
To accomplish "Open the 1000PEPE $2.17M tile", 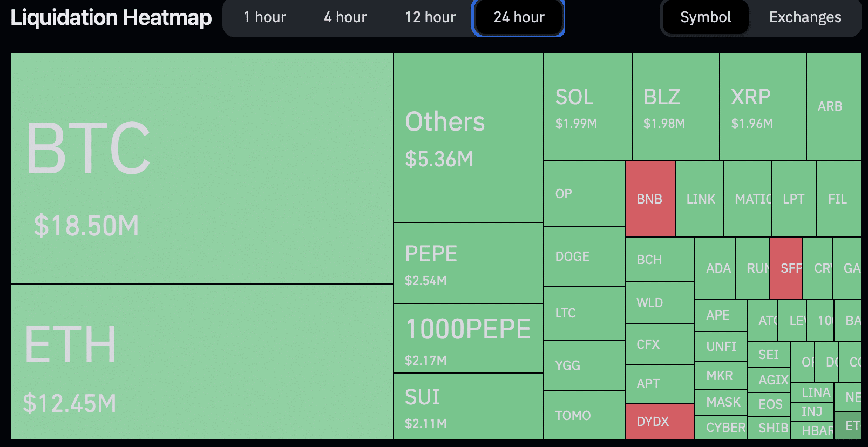I will pos(468,338).
